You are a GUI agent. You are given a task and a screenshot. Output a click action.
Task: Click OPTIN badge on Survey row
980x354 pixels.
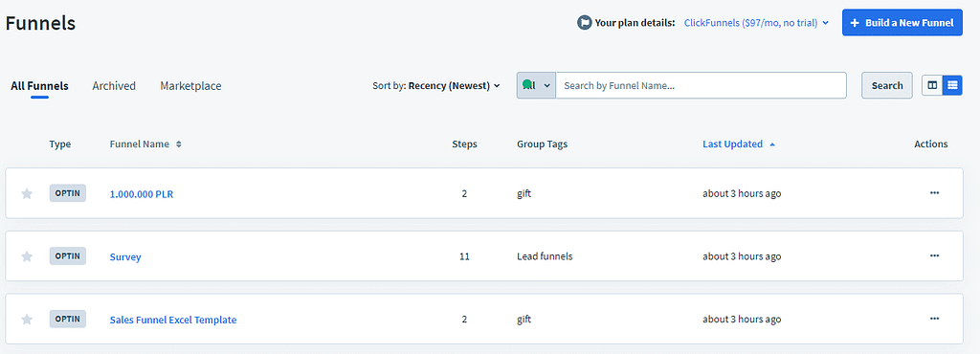click(68, 255)
